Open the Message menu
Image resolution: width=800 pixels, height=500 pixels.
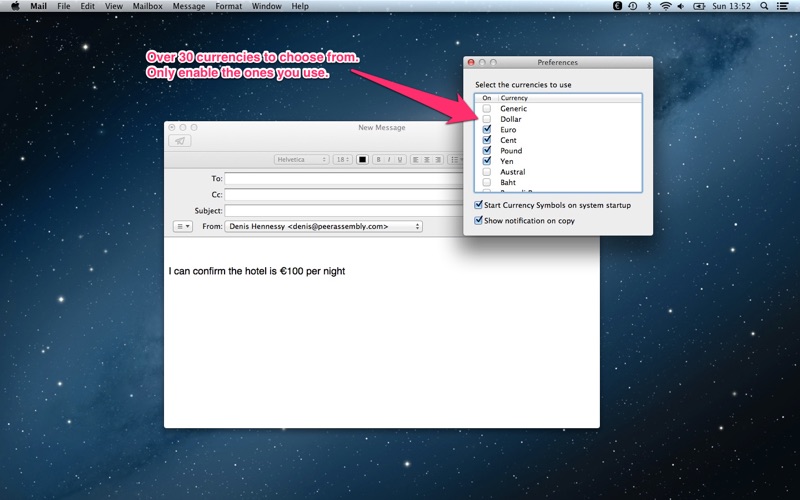pos(189,6)
